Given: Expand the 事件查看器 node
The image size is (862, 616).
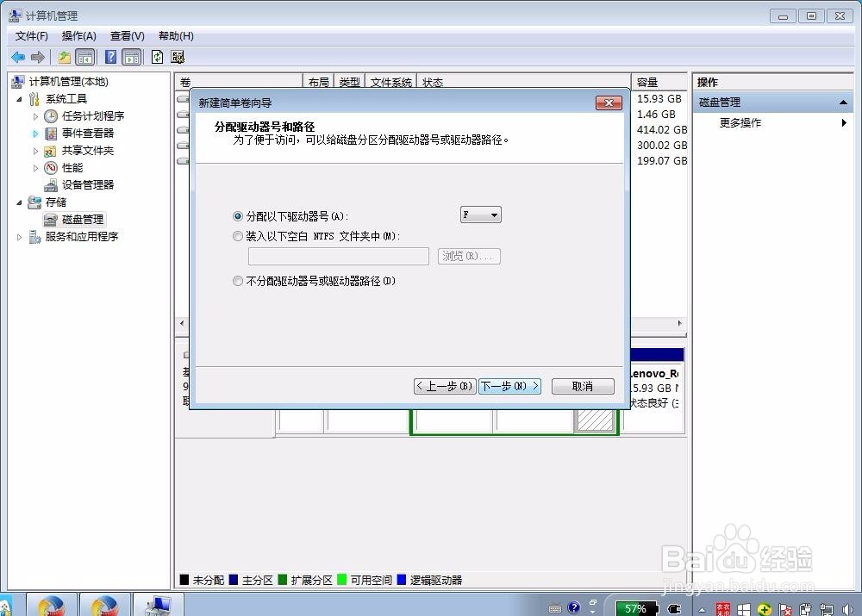Looking at the screenshot, I should point(35,133).
